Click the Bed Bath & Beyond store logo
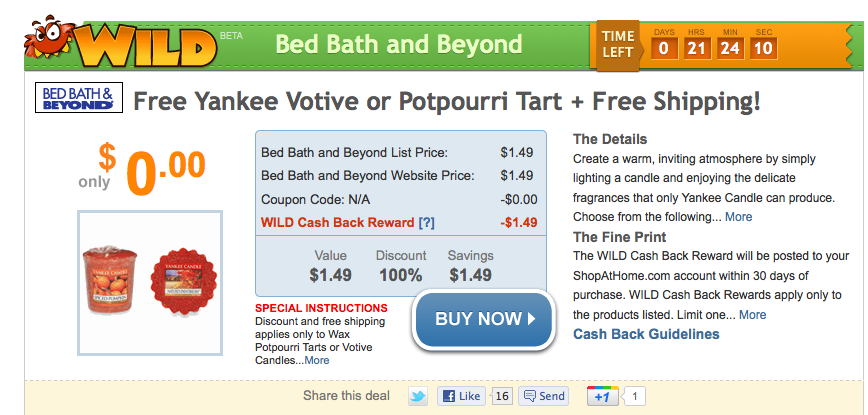Viewport: 868px width, 415px height. point(79,100)
